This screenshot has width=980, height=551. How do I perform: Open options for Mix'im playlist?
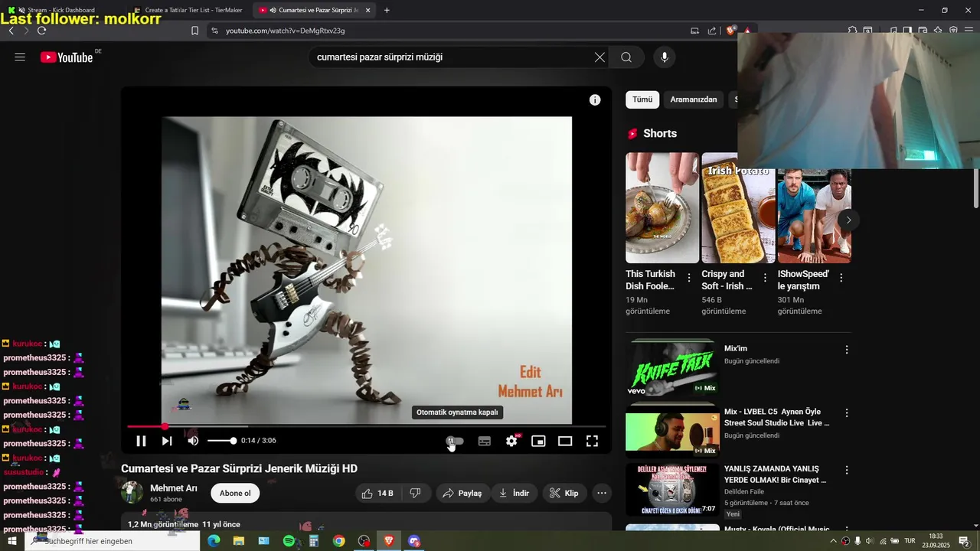[847, 350]
